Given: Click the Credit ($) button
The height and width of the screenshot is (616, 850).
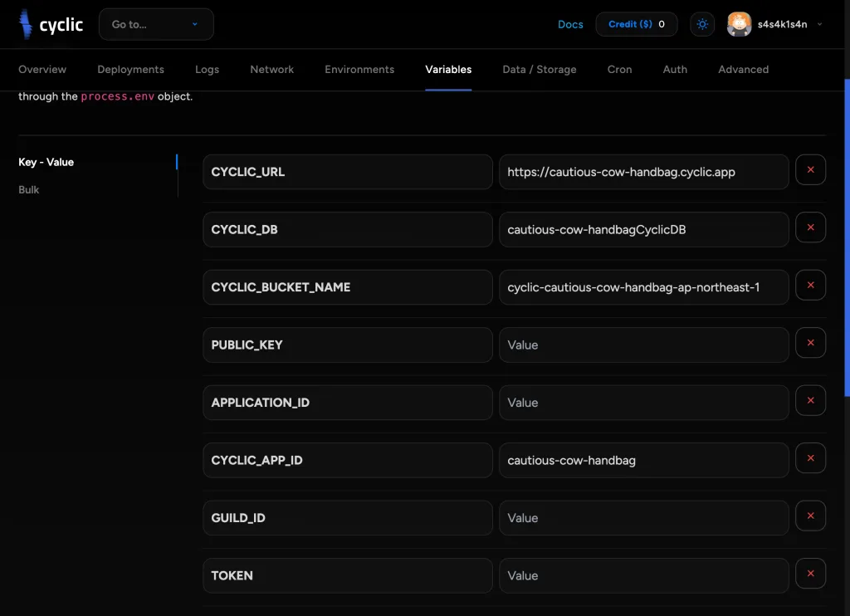Looking at the screenshot, I should click(637, 24).
